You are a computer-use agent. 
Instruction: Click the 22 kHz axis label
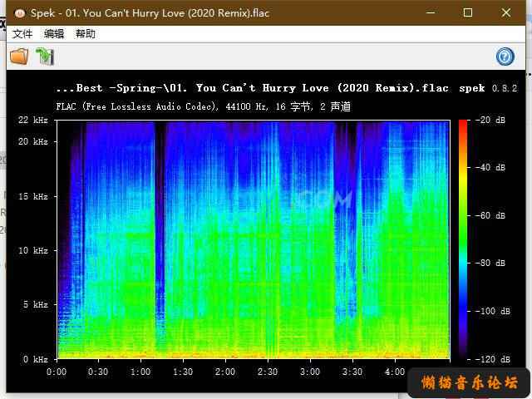(x=33, y=120)
